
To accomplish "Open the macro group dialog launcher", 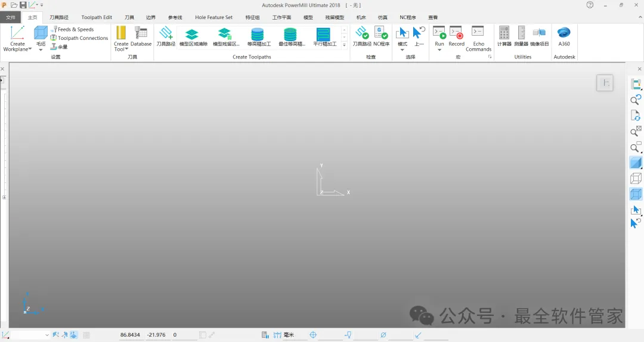I will tap(490, 57).
